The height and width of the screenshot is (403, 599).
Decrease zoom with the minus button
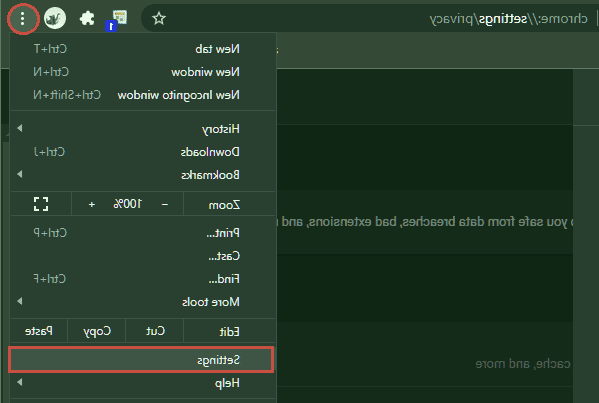click(x=165, y=204)
